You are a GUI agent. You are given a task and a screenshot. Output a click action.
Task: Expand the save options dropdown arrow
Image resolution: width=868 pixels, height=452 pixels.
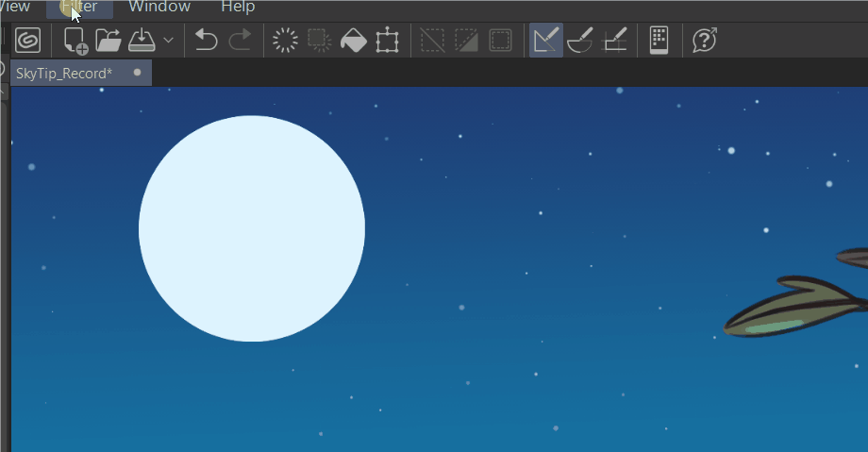(168, 41)
